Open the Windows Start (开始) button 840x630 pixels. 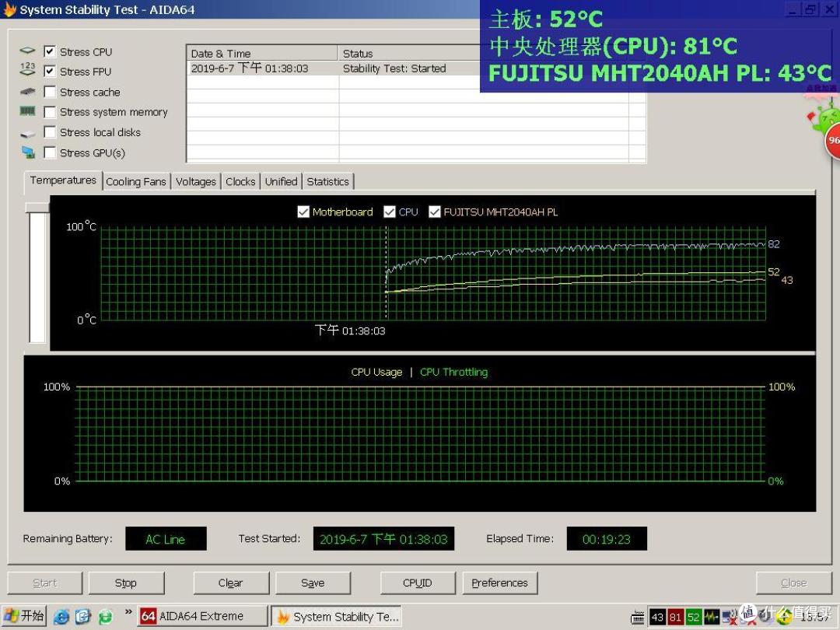[24, 616]
